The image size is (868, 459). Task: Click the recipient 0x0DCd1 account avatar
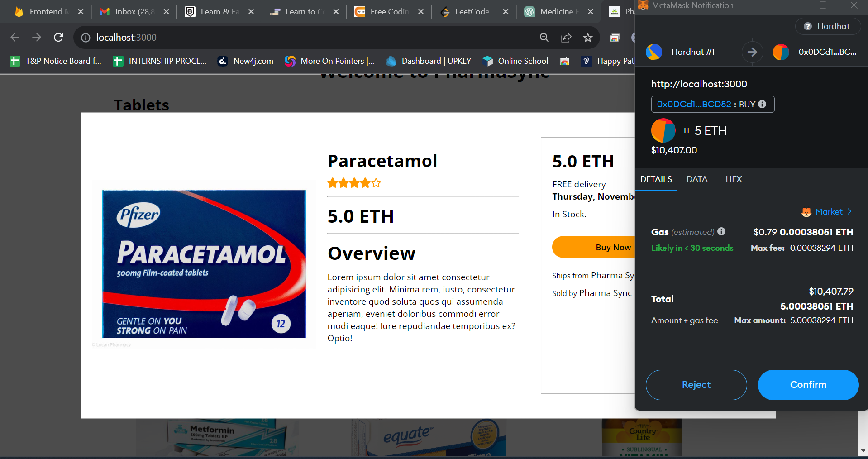point(781,52)
